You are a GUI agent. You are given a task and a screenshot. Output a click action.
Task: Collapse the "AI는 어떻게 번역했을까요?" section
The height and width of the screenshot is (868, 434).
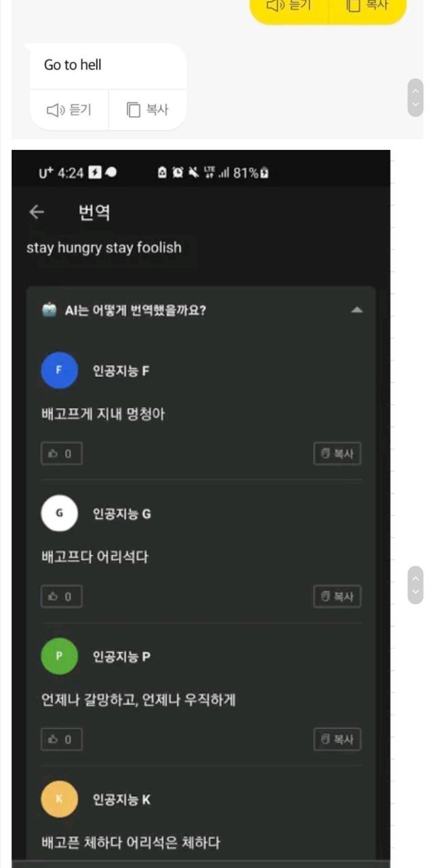[357, 310]
